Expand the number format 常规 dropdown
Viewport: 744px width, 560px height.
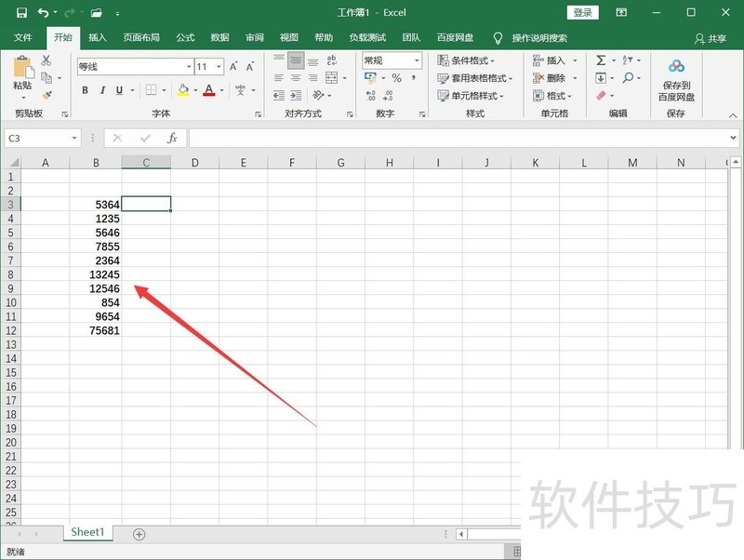click(x=417, y=60)
